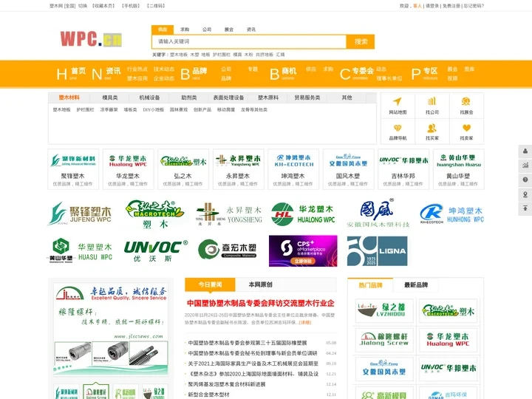Select the 贸易服务类 category tab
532x399 pixels.
pyautogui.click(x=307, y=98)
